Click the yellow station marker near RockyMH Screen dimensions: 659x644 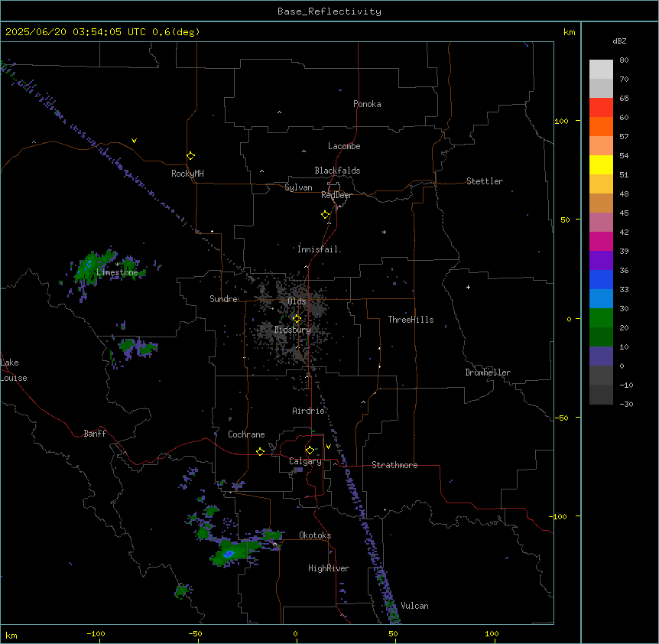pos(191,156)
